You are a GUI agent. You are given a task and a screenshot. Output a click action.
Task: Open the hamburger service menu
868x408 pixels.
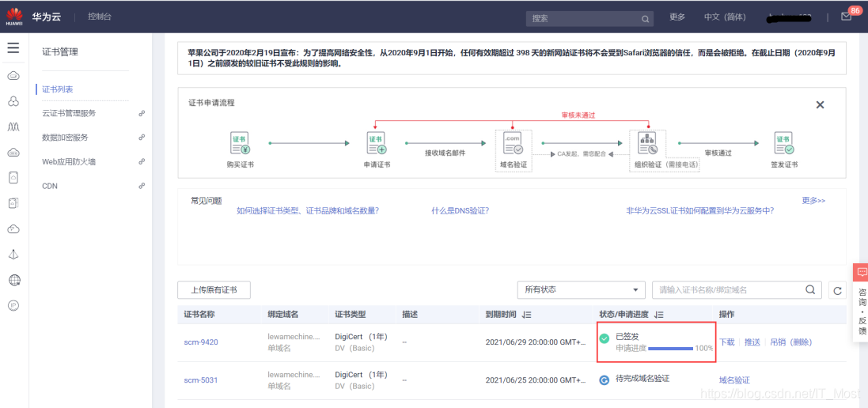(x=13, y=48)
